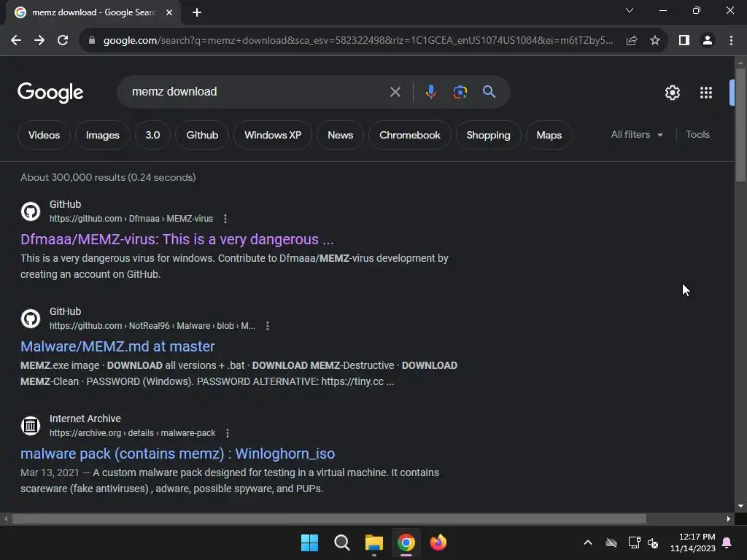
Task: Go back to the previous page
Action: pyautogui.click(x=16, y=41)
